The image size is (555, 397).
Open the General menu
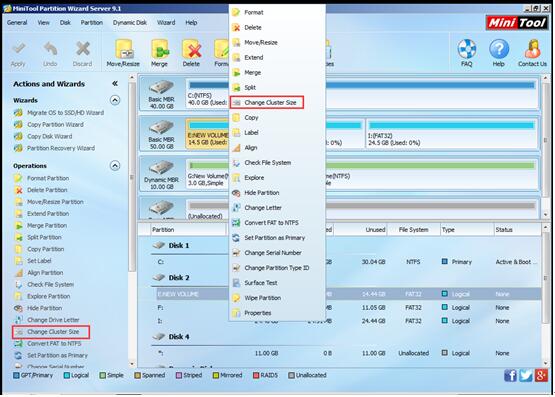17,23
